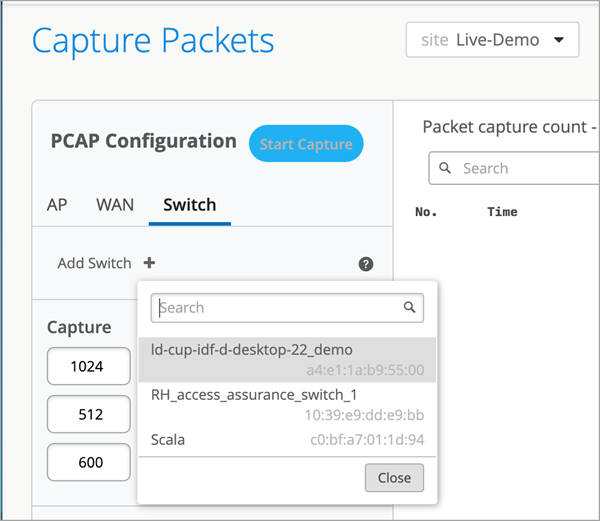Switch to the WAN tab
This screenshot has width=600, height=521.
(x=115, y=205)
